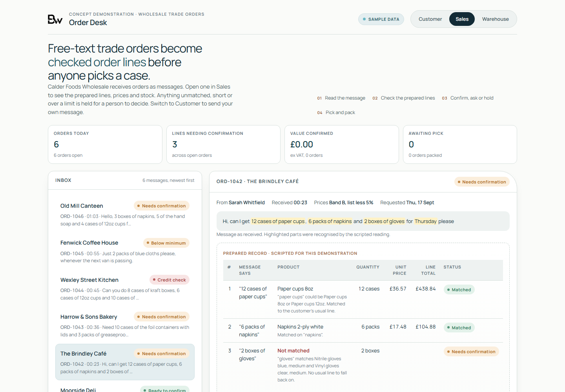Click the Matched status on napkins row
The width and height of the screenshot is (565, 392).
coord(459,328)
